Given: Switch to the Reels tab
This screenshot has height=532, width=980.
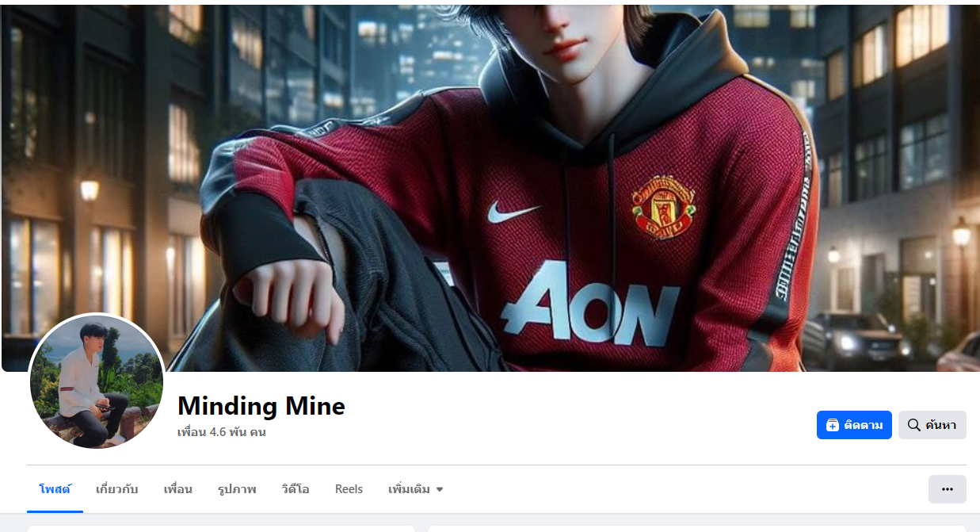Looking at the screenshot, I should tap(349, 489).
